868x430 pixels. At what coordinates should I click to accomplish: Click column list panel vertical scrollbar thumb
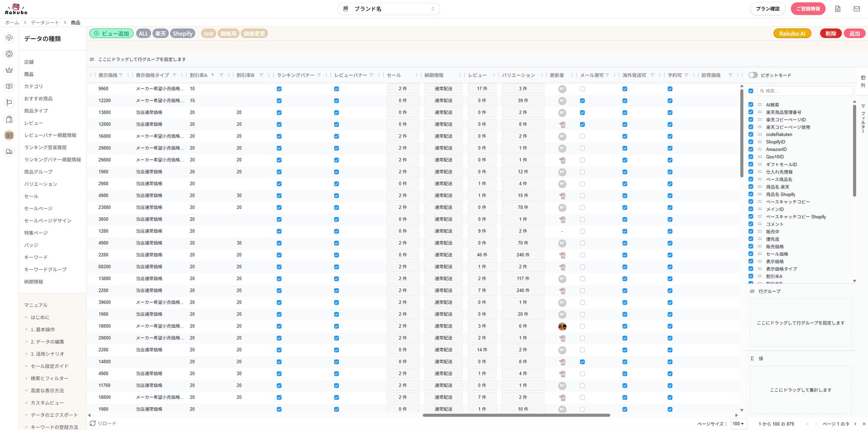point(854,150)
